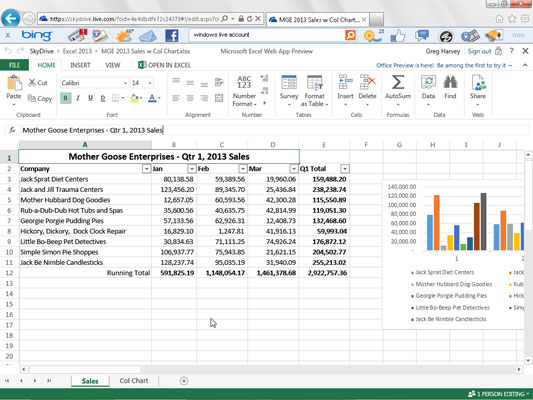533x400 pixels.
Task: Select column A header
Action: pos(85,145)
